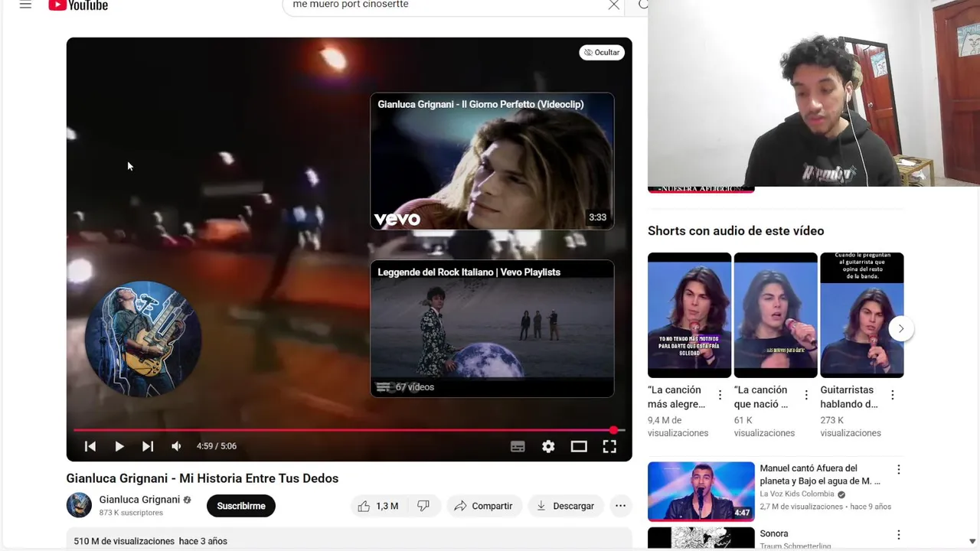This screenshot has width=980, height=551.
Task: Share video with Compartir button
Action: pos(483,506)
